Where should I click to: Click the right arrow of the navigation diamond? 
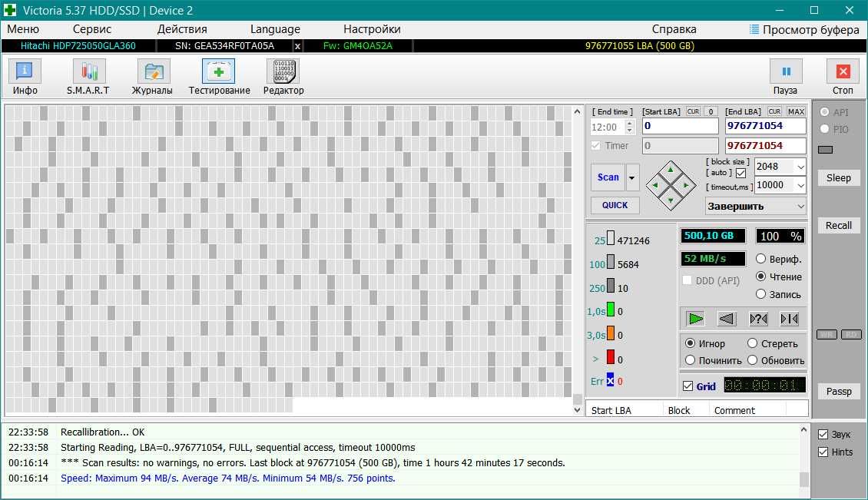click(x=686, y=185)
